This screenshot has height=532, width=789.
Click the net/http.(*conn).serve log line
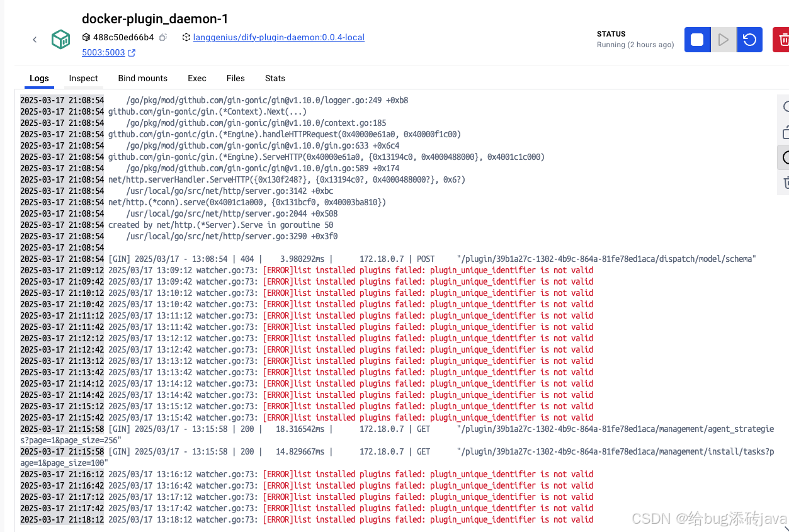(x=203, y=202)
